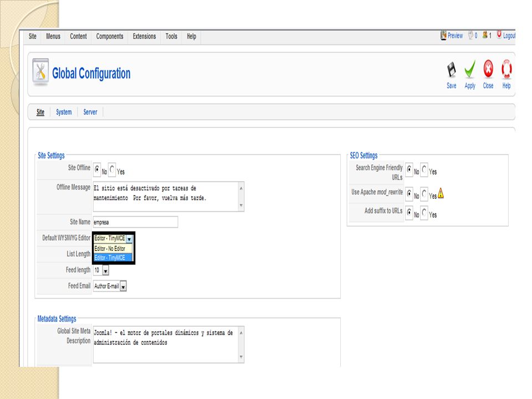Click the Default WYSIWYG Editor label

click(x=66, y=238)
